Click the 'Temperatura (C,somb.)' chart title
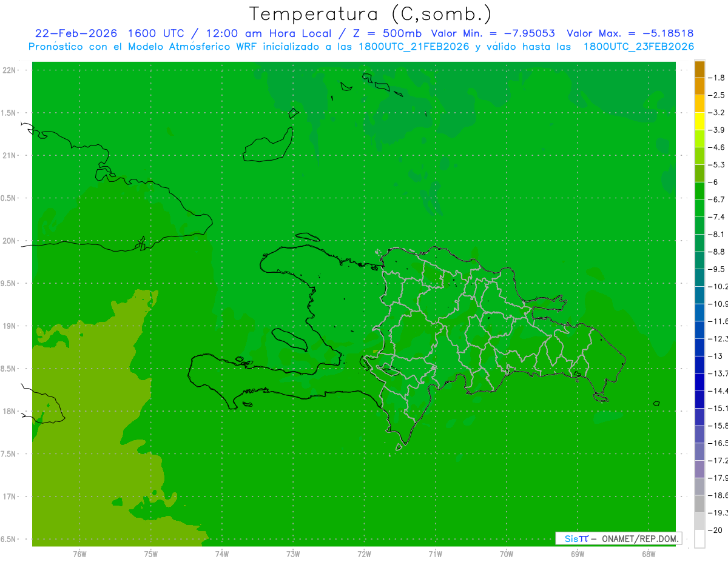The image size is (728, 562). 371,14
